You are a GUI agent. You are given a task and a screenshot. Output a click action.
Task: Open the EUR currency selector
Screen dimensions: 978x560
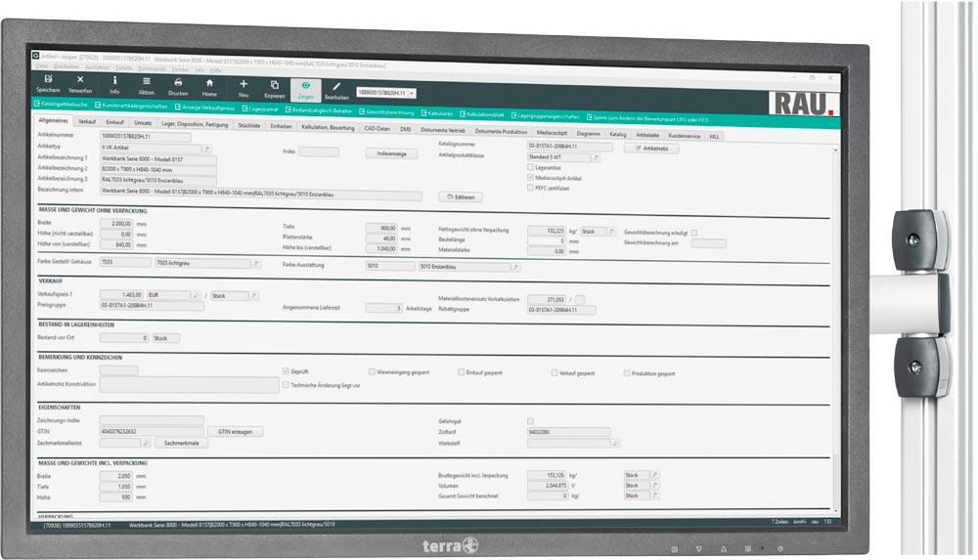click(x=195, y=294)
